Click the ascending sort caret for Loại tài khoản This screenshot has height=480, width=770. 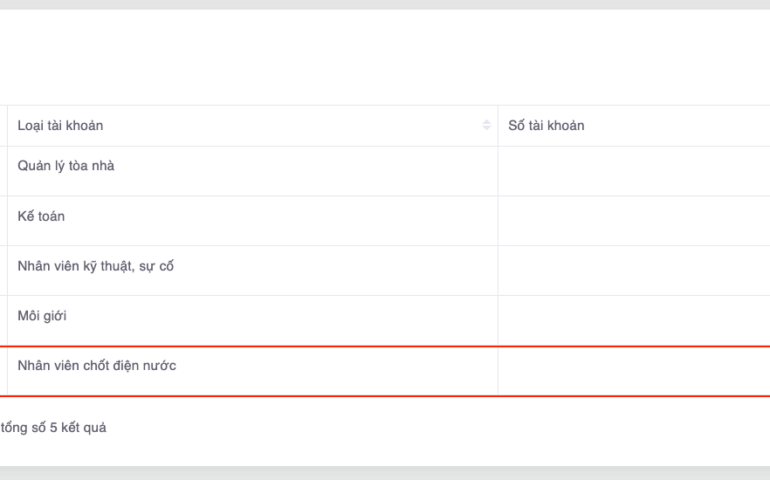pos(486,122)
